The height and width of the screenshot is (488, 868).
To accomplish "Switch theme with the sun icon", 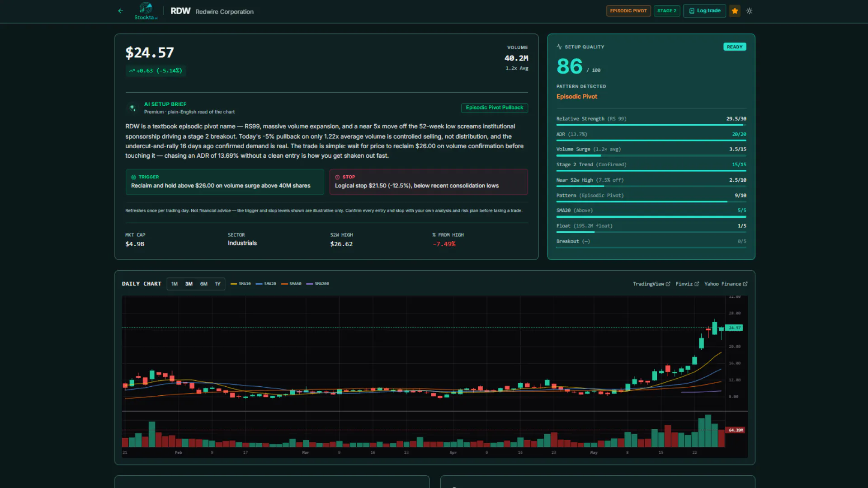I will pyautogui.click(x=749, y=11).
